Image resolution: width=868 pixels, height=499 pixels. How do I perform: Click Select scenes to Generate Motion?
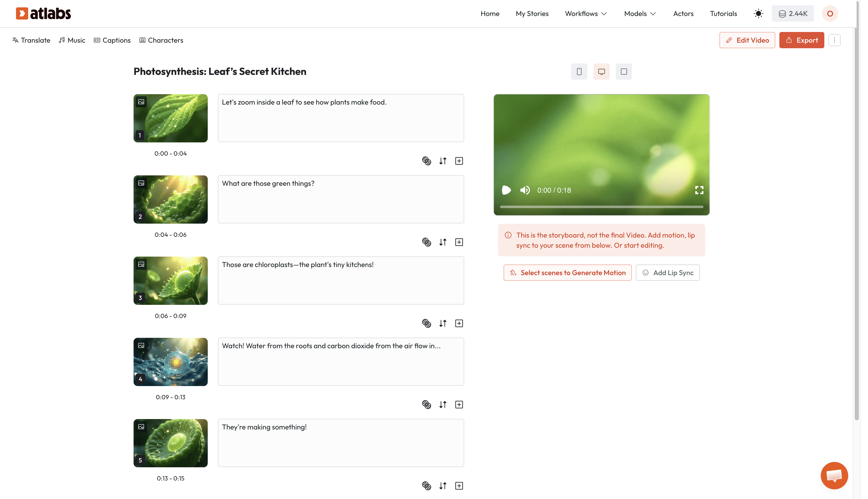567,273
